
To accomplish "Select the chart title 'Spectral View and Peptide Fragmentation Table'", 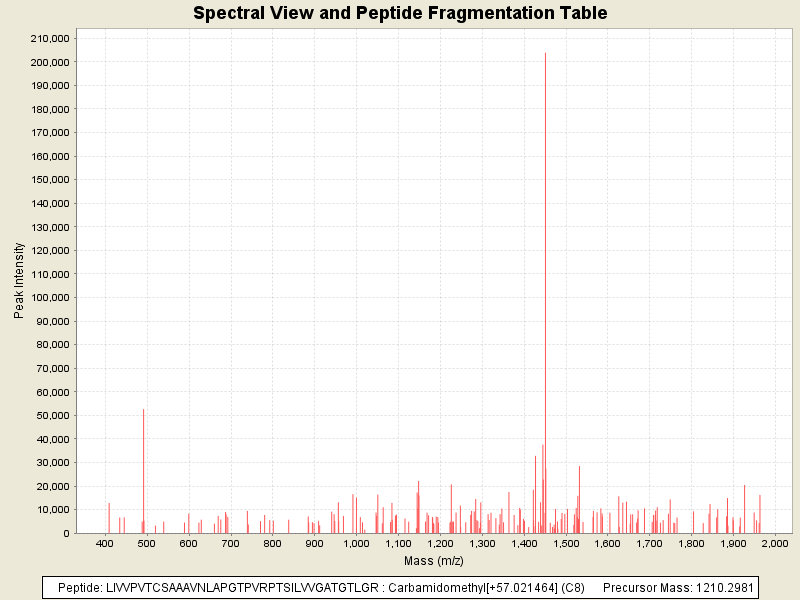I will (x=400, y=13).
